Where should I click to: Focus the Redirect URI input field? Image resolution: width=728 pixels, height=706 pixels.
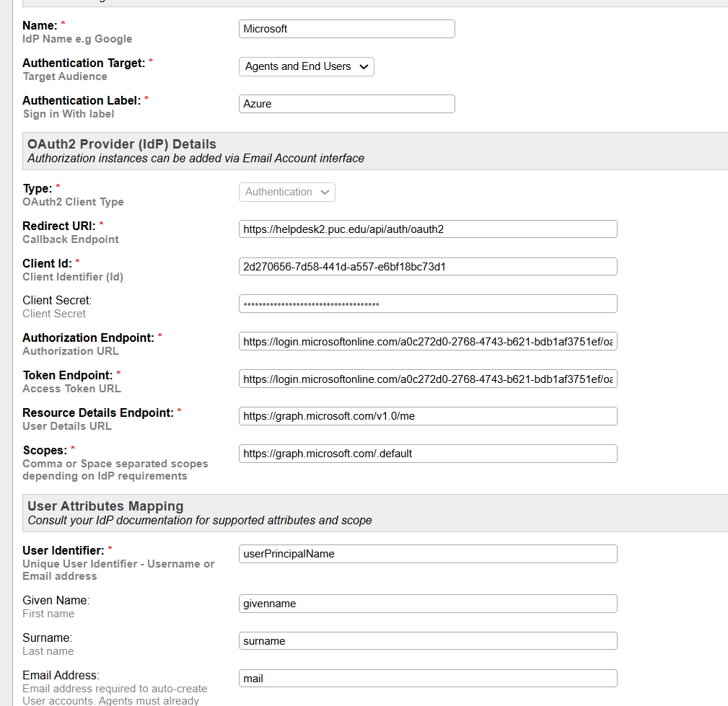[427, 229]
